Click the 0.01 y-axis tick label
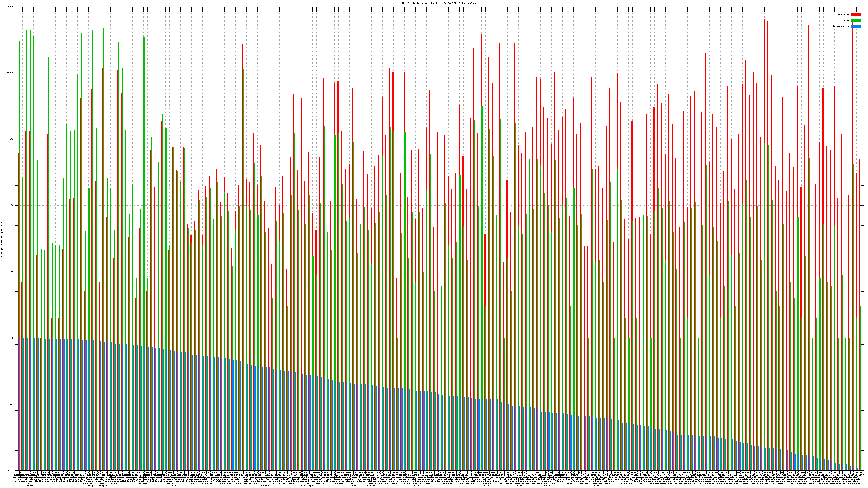Viewport: 868px width, 488px height. [x=11, y=470]
